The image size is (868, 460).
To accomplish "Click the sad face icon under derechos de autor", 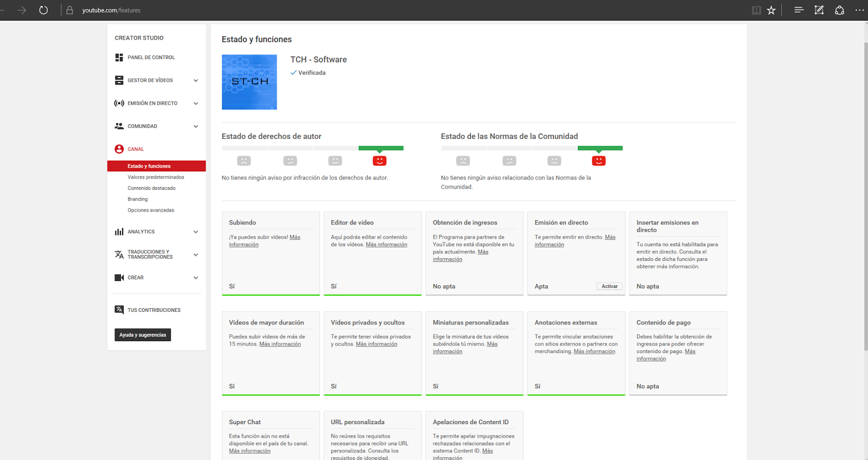I will point(244,161).
